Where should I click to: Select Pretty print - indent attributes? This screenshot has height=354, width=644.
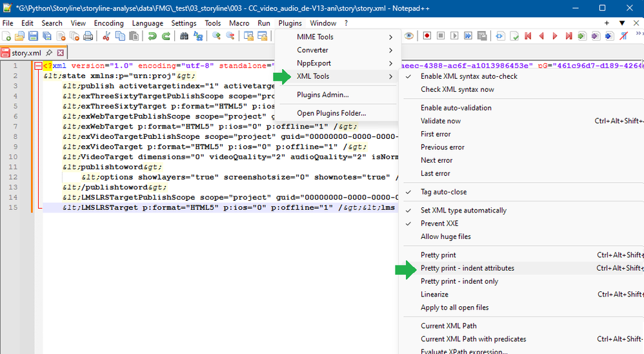(467, 268)
